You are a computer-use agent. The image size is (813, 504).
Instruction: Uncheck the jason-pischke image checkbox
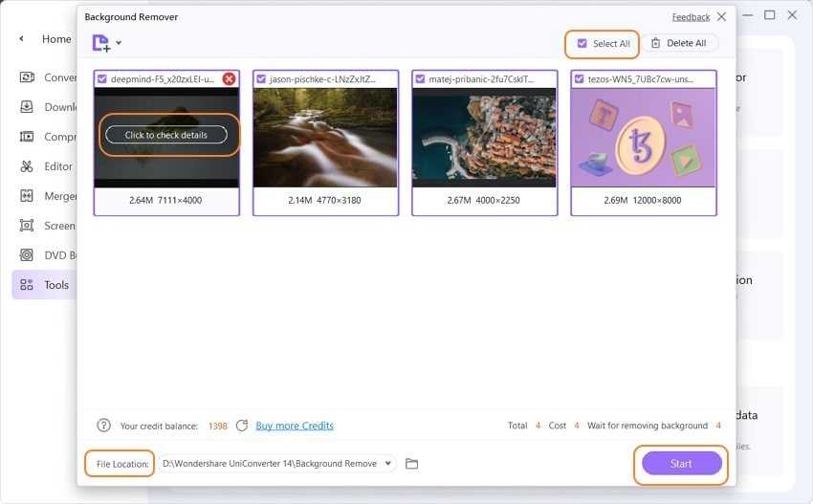pyautogui.click(x=261, y=78)
